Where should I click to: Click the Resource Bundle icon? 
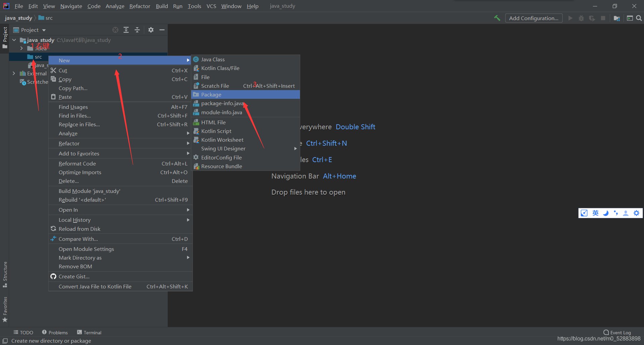click(196, 166)
